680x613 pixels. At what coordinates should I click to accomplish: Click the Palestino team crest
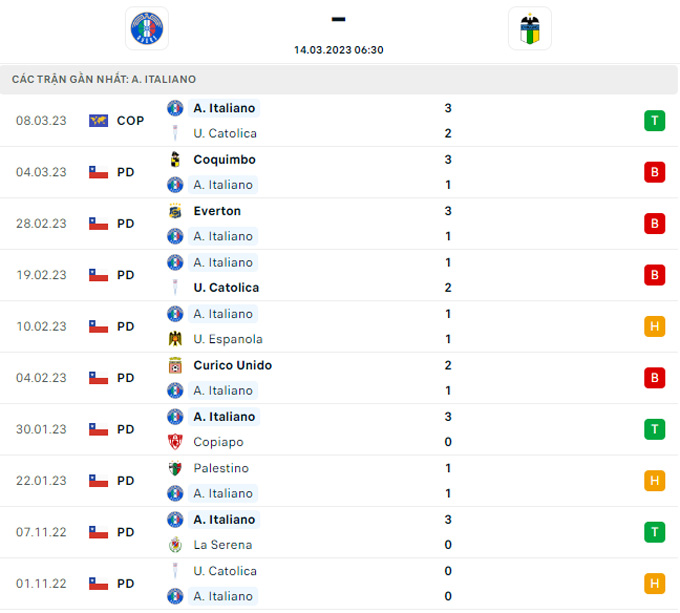pyautogui.click(x=175, y=468)
